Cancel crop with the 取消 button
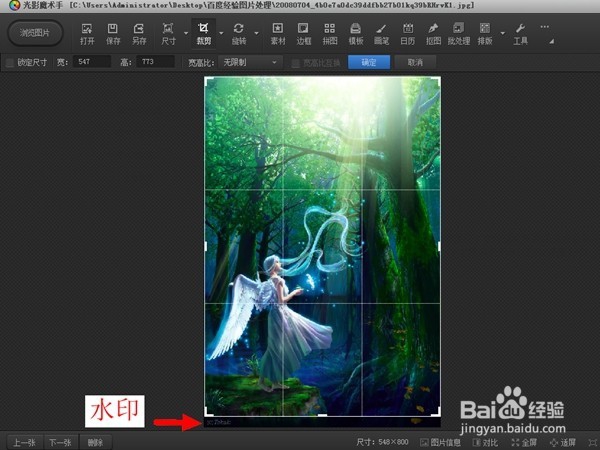 415,62
